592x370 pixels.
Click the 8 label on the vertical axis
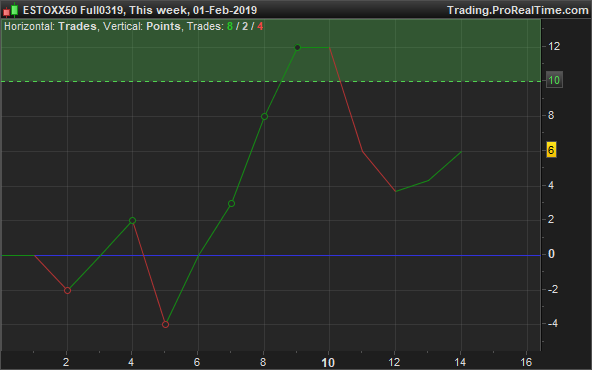pos(551,115)
